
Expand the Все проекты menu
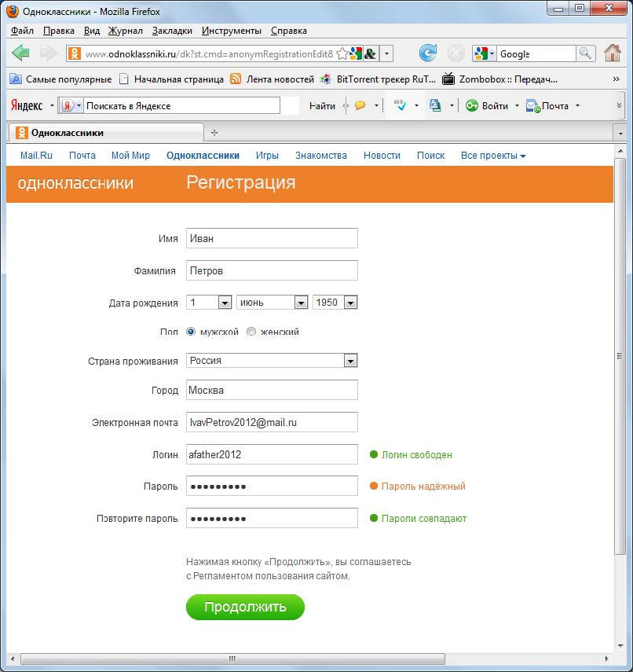pos(492,156)
